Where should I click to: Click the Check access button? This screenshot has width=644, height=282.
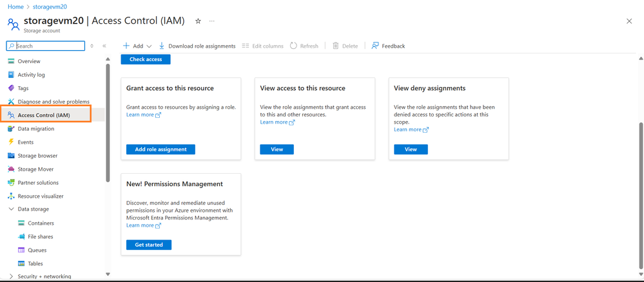146,59
